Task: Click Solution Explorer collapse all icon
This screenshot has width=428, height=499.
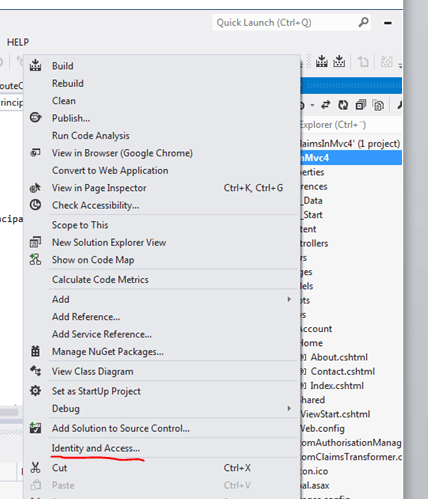Action: pos(361,105)
